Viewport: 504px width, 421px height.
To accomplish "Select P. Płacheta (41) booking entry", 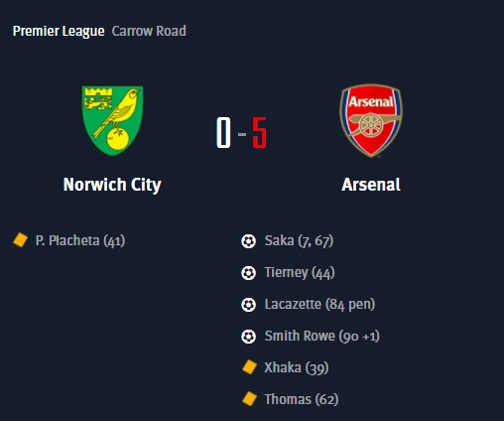I will pyautogui.click(x=80, y=240).
